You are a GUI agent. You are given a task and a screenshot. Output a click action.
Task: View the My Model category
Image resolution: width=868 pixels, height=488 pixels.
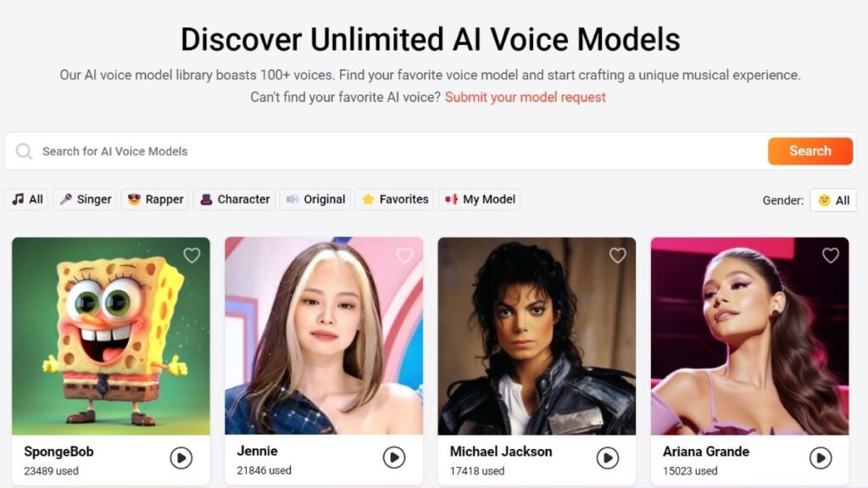[480, 200]
